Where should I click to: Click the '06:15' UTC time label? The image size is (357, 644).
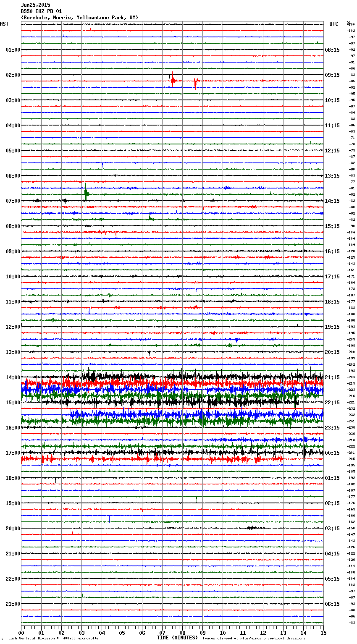tap(332, 604)
